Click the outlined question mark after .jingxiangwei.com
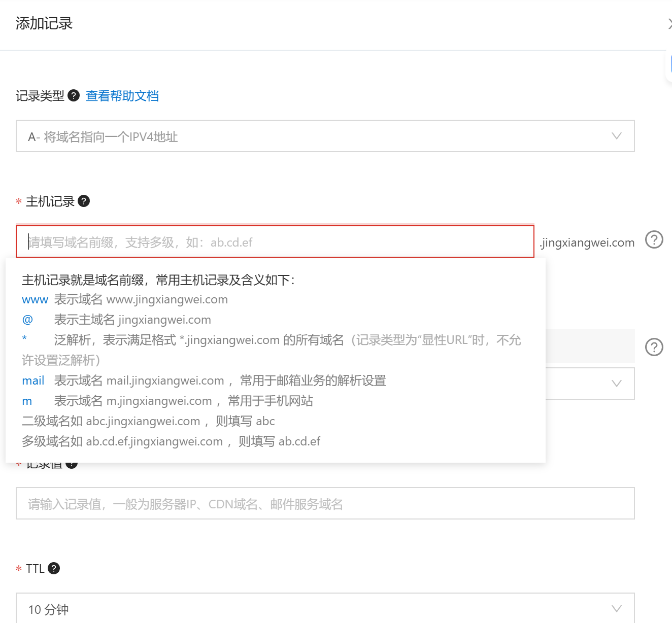This screenshot has width=672, height=623. [x=654, y=239]
